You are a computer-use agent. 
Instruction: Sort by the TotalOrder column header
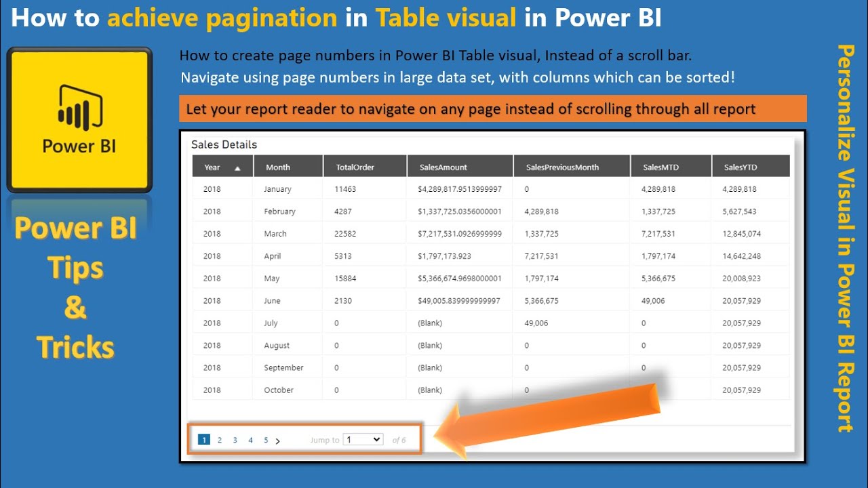pyautogui.click(x=365, y=166)
